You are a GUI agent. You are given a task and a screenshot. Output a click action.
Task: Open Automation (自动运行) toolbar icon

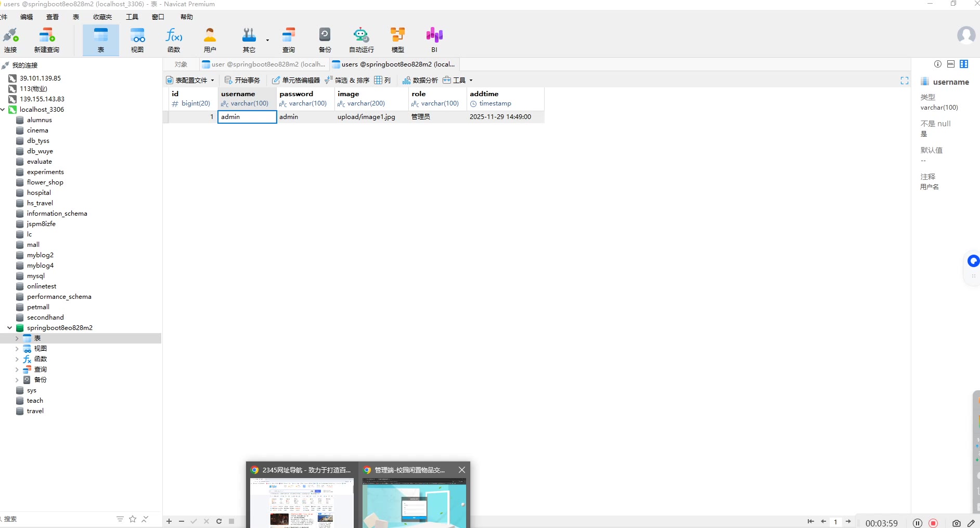click(362, 40)
